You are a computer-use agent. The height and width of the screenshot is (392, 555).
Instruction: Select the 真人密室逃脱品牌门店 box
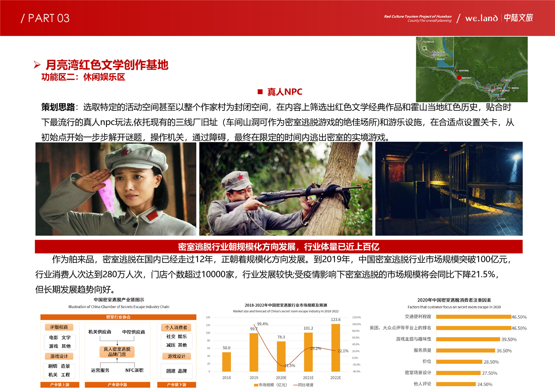117,352
